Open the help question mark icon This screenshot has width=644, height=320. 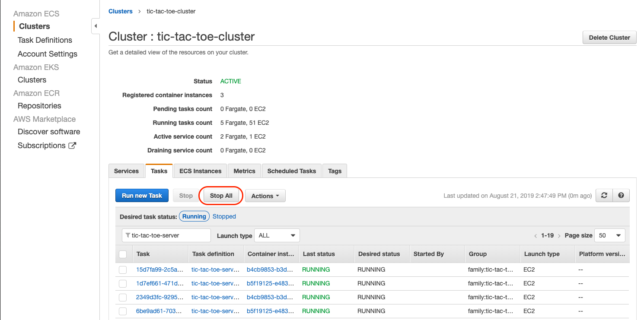pyautogui.click(x=621, y=196)
